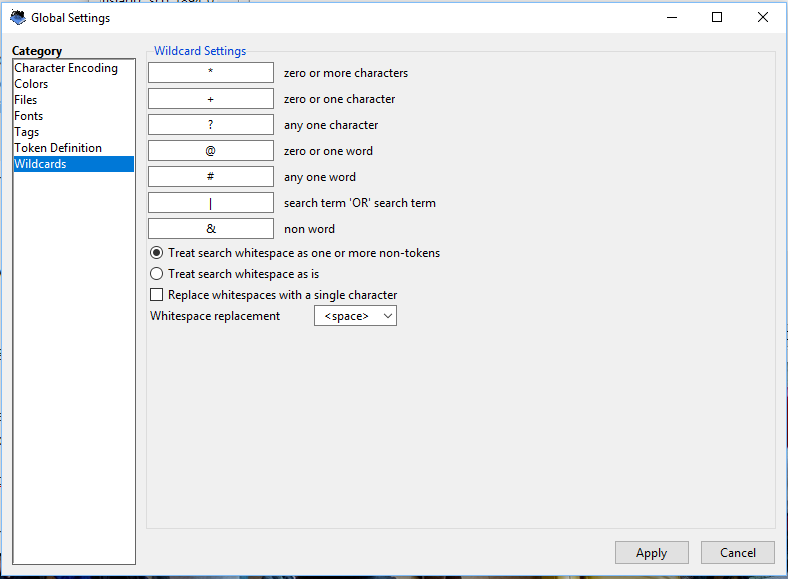Click the Cancel button

click(737, 553)
